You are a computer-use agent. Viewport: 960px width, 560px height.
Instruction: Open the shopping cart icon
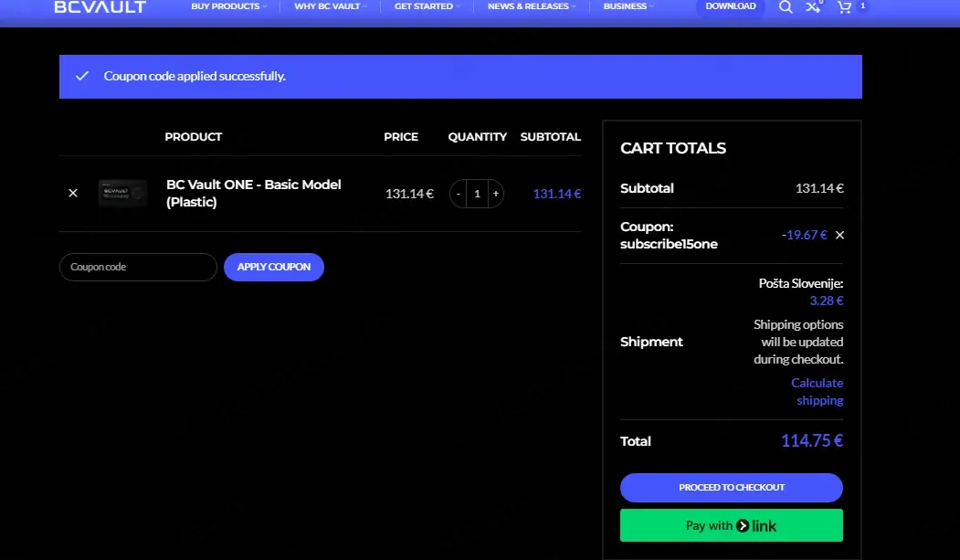[844, 6]
